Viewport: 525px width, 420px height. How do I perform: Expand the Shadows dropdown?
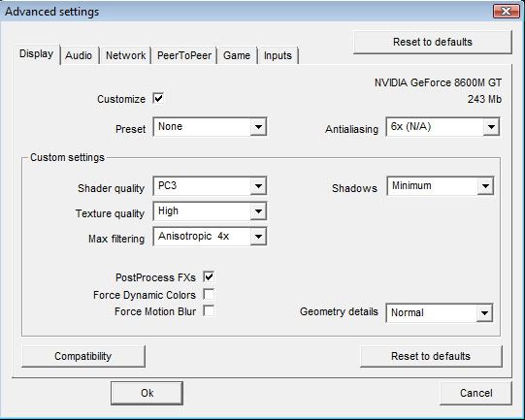[440, 185]
